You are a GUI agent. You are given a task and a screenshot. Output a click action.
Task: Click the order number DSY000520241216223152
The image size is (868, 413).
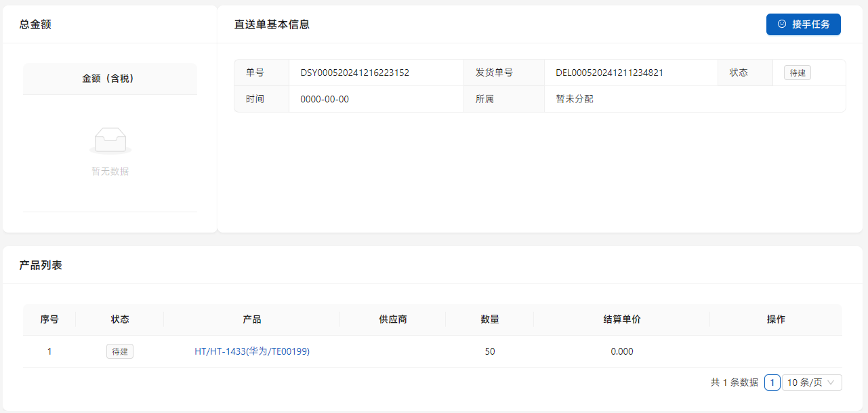pyautogui.click(x=354, y=73)
